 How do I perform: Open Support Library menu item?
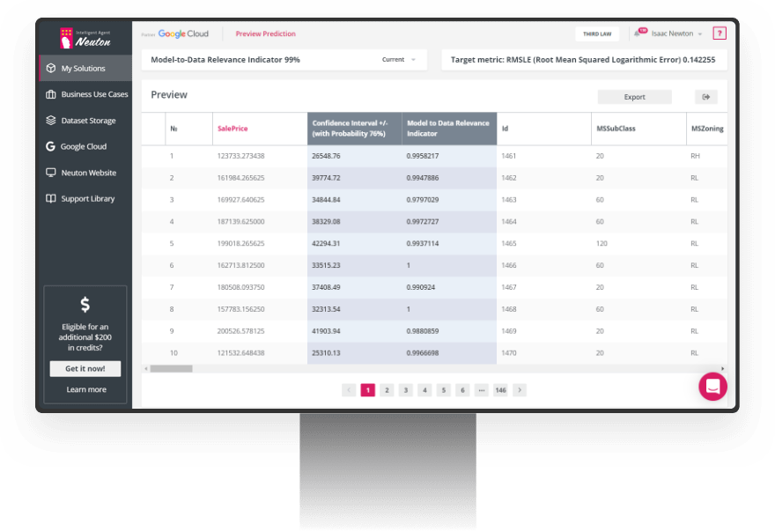pyautogui.click(x=85, y=199)
